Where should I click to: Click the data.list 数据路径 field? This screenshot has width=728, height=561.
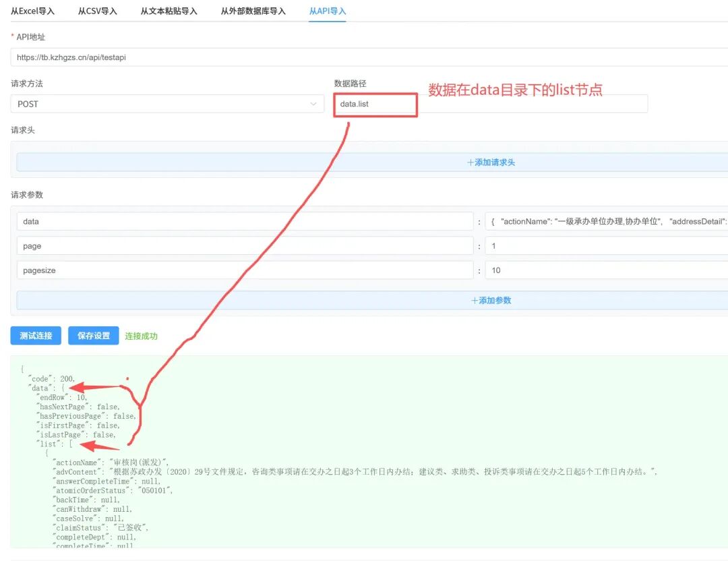point(490,104)
